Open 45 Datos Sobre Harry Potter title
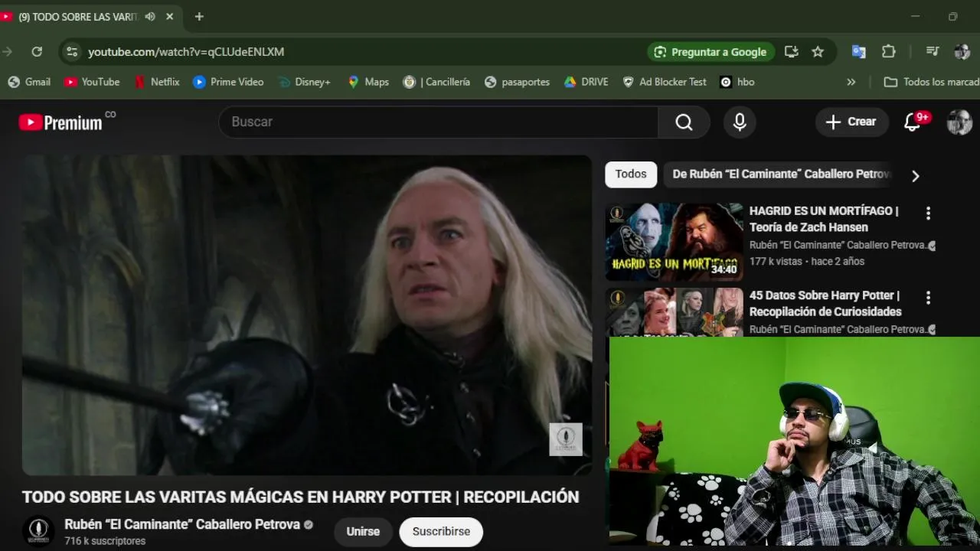This screenshot has height=551, width=980. coord(825,303)
